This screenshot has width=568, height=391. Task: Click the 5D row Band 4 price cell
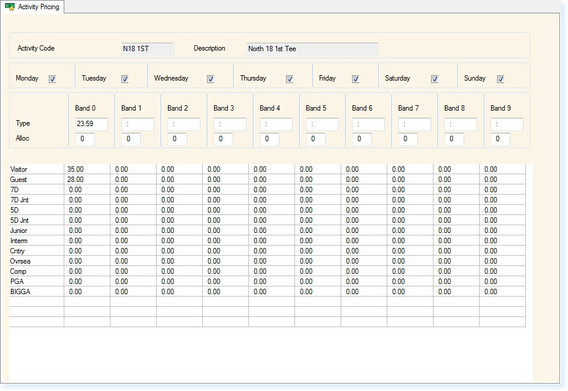pyautogui.click(x=272, y=210)
